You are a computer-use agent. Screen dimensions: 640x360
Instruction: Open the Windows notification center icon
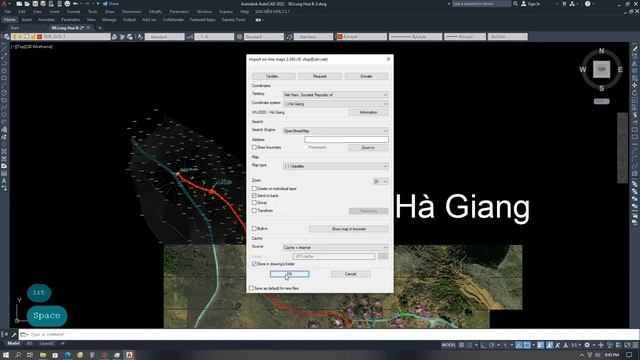629,355
